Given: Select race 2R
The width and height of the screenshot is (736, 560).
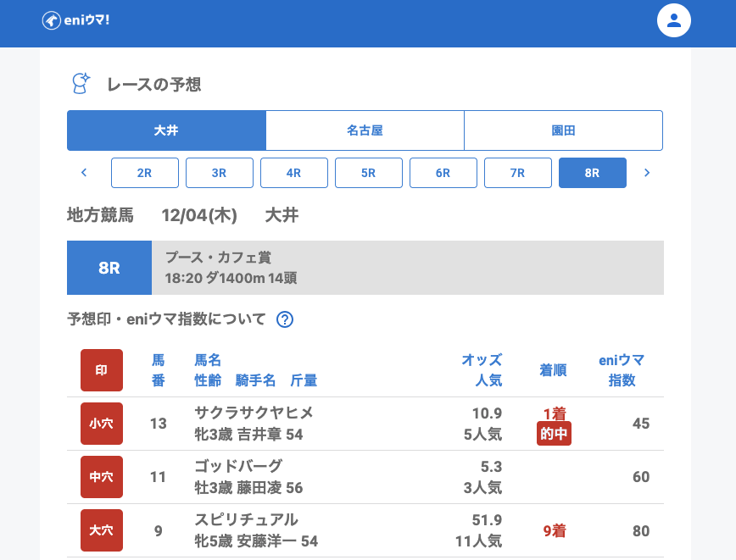Looking at the screenshot, I should point(145,173).
